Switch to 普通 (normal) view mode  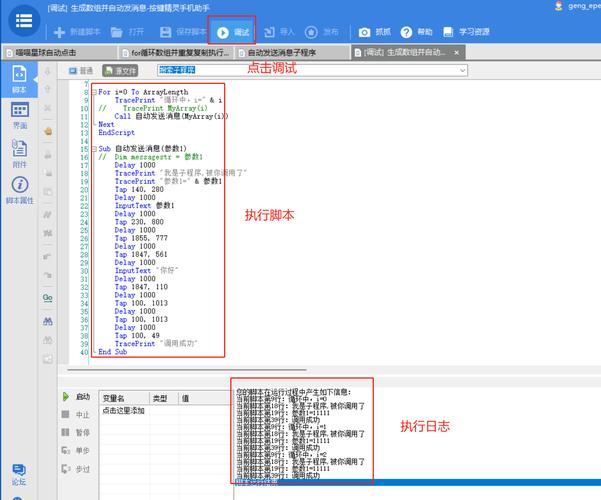pyautogui.click(x=81, y=71)
